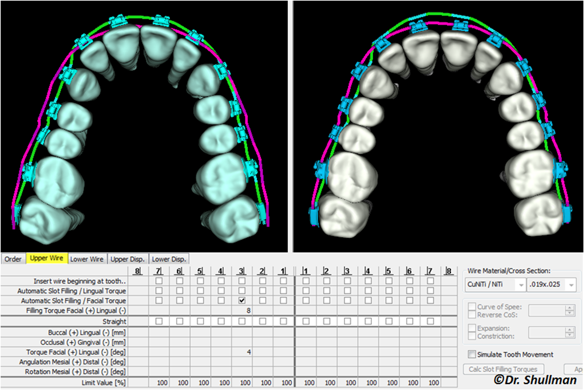Click the 'Automatic Slot Filling / Lingual Torque' label
The height and width of the screenshot is (392, 586).
72,291
